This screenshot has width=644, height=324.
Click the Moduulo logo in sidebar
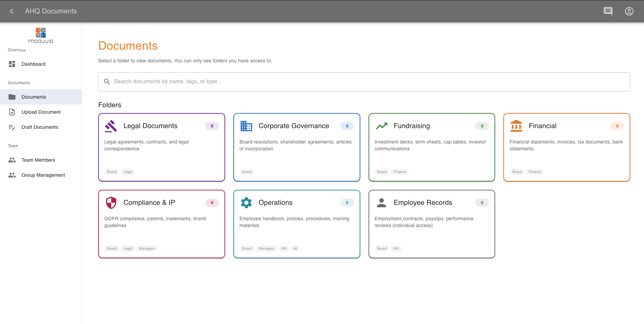click(x=41, y=36)
